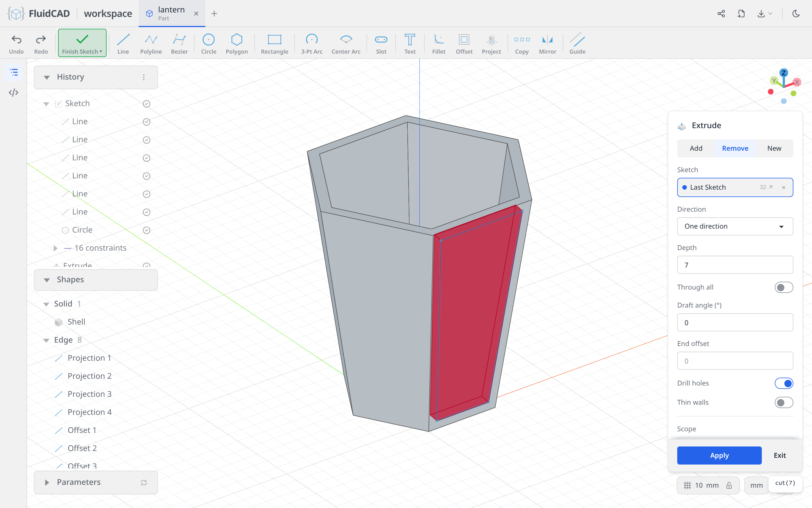Open the Direction dropdown

[735, 226]
